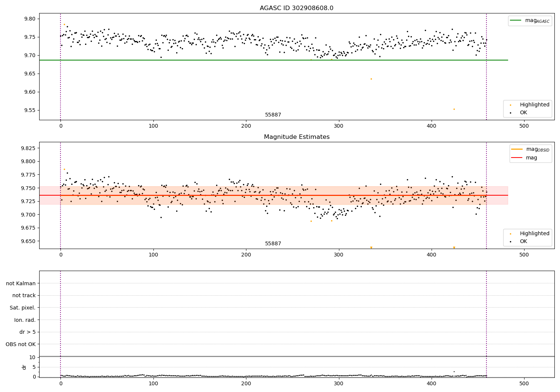Screen dimensions: 560x392
Task: Click the OK legend marker in top plot
Action: click(x=510, y=113)
